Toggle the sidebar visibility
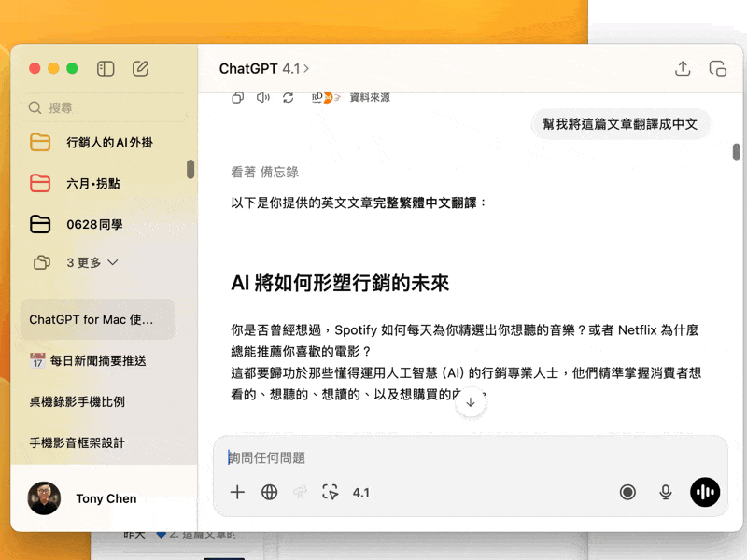Screen dimensions: 747x560 [x=106, y=68]
